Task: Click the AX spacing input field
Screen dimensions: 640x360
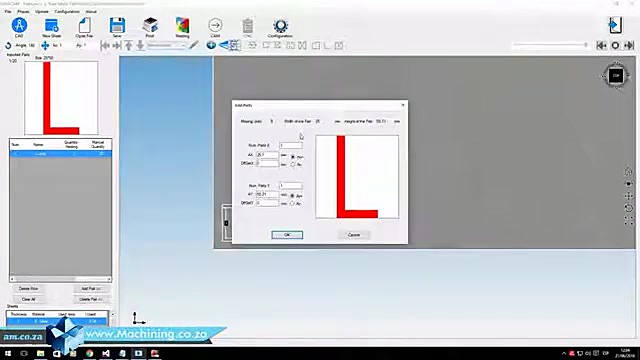Action: point(267,155)
